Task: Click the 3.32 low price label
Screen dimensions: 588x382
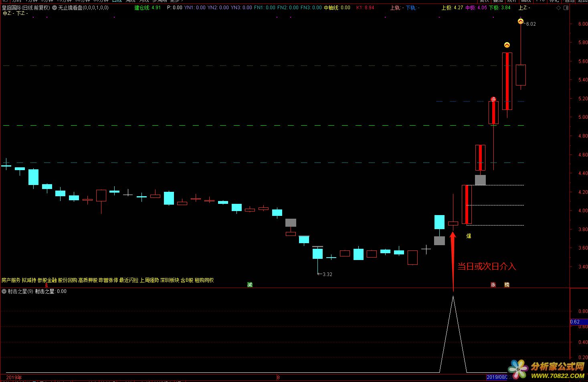Action: point(327,274)
